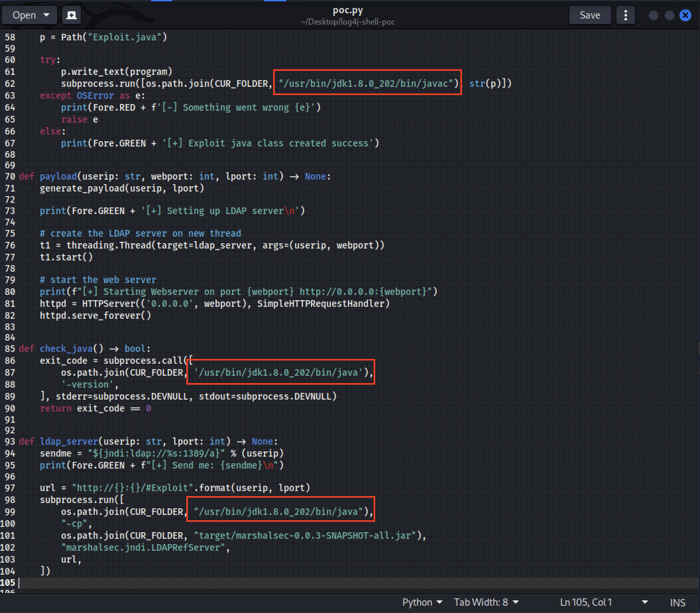The width and height of the screenshot is (700, 613).
Task: Click the Open button
Action: coord(24,15)
